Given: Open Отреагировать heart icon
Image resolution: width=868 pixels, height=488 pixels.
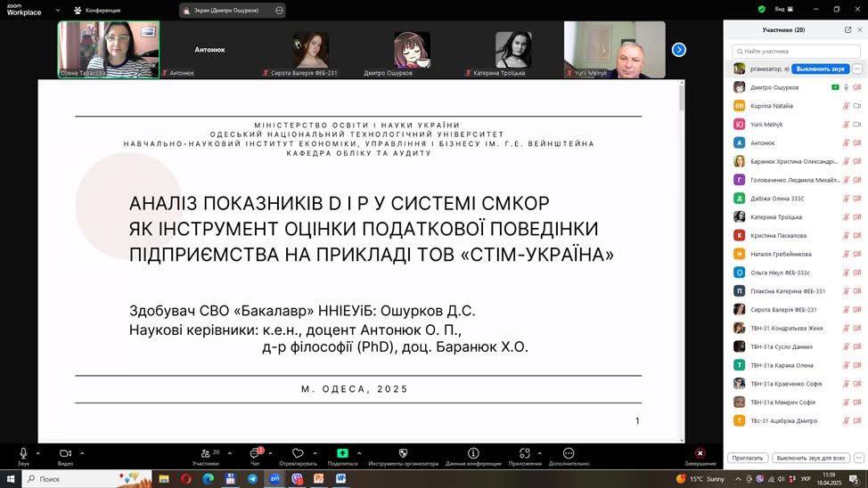Looking at the screenshot, I should click(298, 453).
